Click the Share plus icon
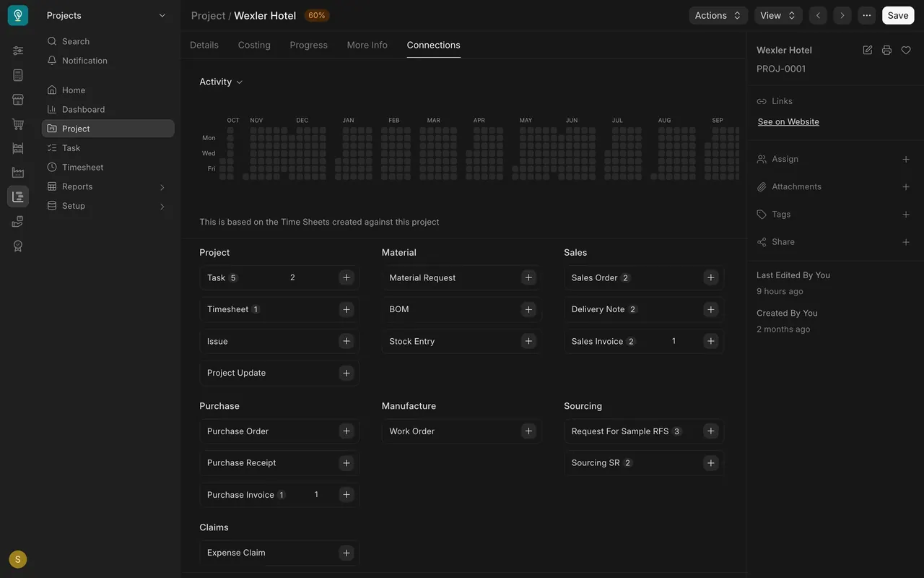This screenshot has width=924, height=578. click(906, 242)
